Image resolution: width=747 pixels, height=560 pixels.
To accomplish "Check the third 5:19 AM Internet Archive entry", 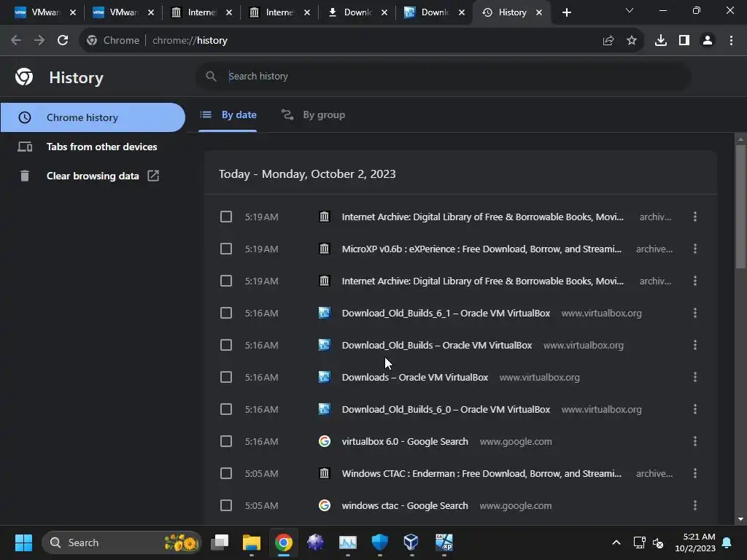I will coord(226,281).
